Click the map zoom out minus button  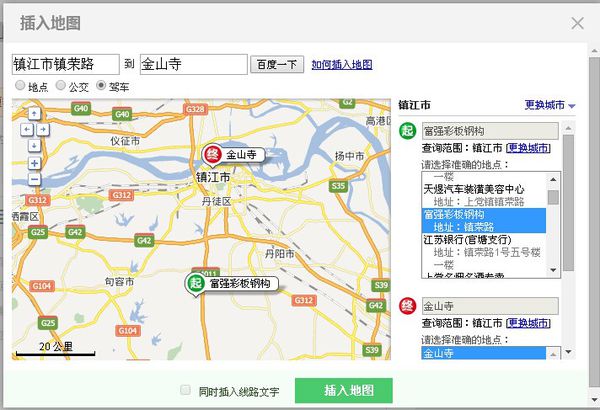(x=34, y=180)
